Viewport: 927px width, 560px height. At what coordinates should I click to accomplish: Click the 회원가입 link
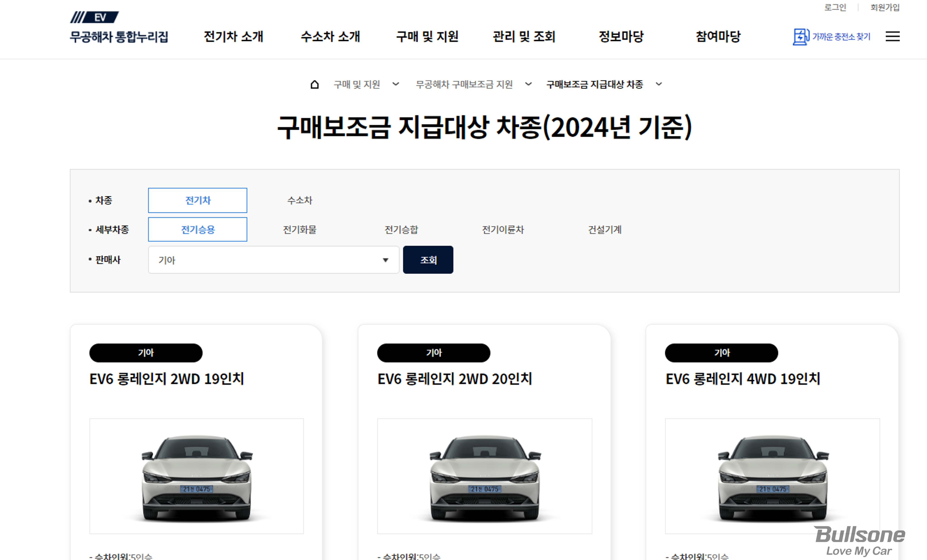tap(884, 7)
